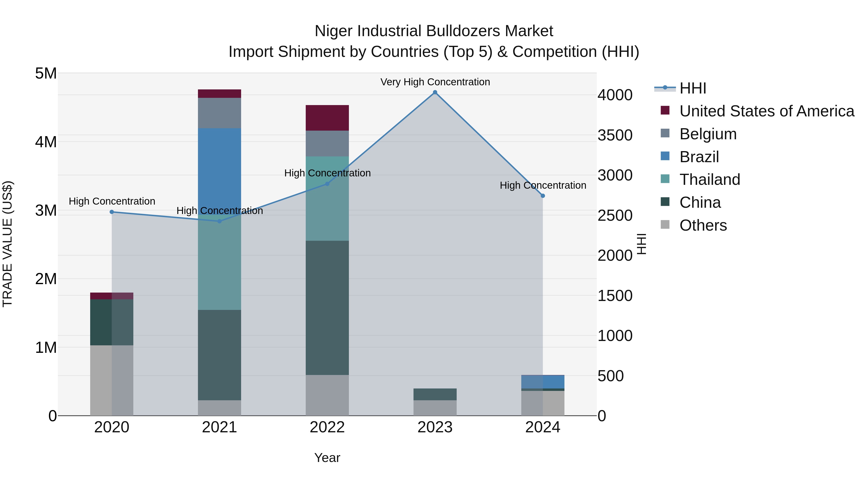
Task: Click the Others segment of 2022 bar
Action: 327,395
